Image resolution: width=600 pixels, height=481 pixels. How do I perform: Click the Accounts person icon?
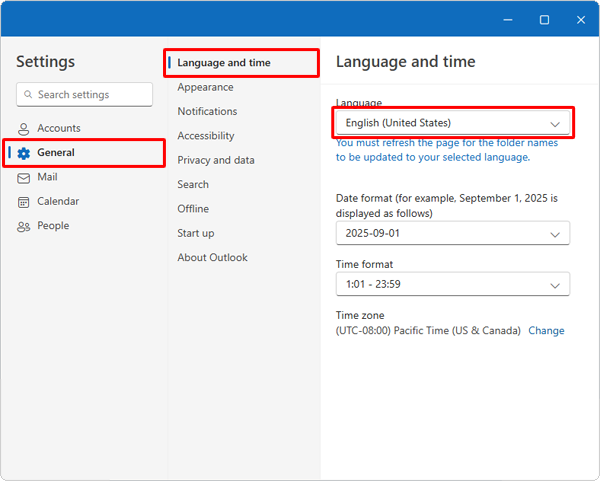click(23, 129)
